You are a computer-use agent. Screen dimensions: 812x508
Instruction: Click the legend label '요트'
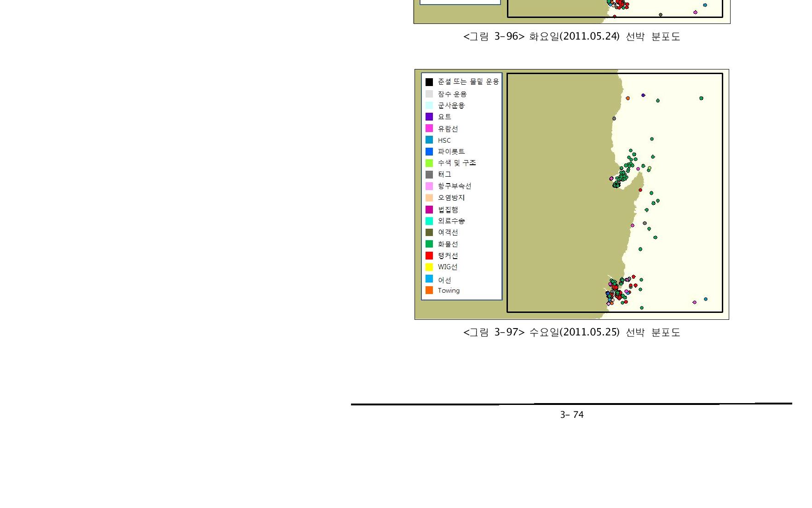pos(444,117)
